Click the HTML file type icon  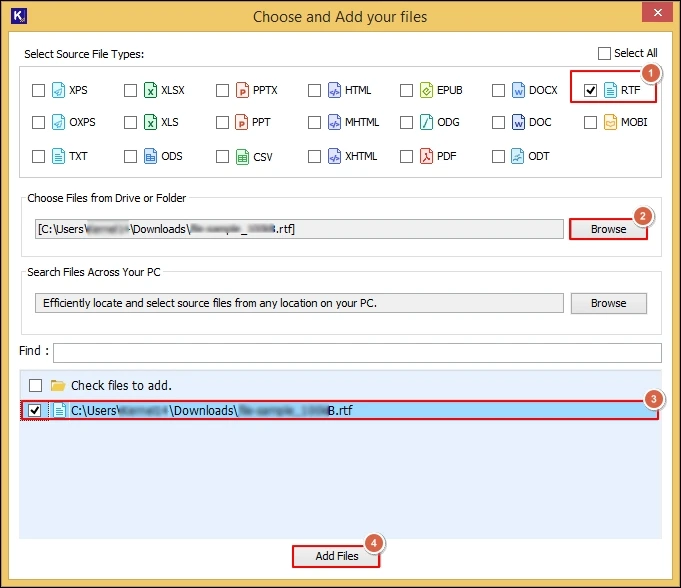tap(334, 90)
